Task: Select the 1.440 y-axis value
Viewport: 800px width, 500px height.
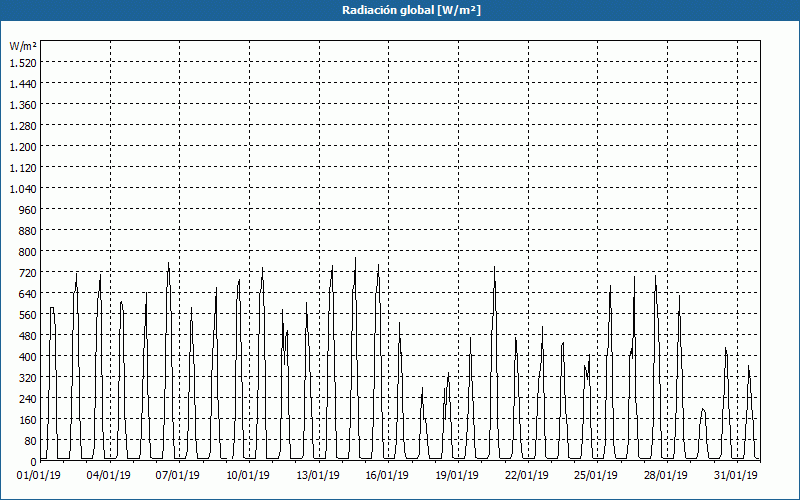Action: tap(23, 83)
